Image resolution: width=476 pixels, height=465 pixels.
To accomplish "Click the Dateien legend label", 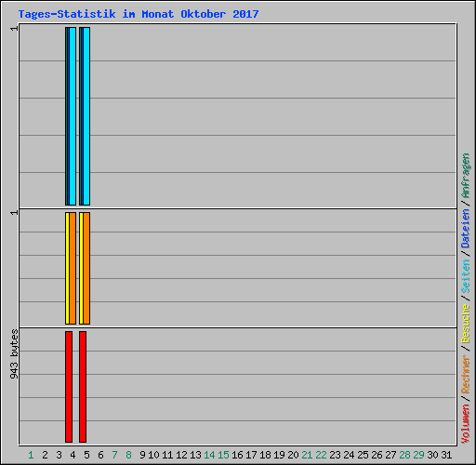I will 466,229.
